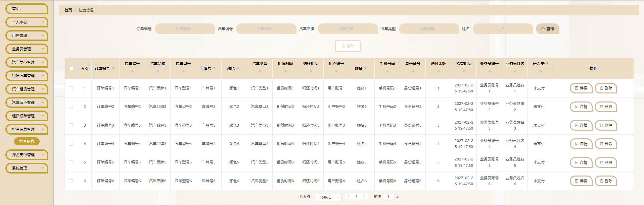This screenshot has height=205, width=644.
Task: Sort by 手机号码 column sort icon
Action: pyautogui.click(x=387, y=71)
